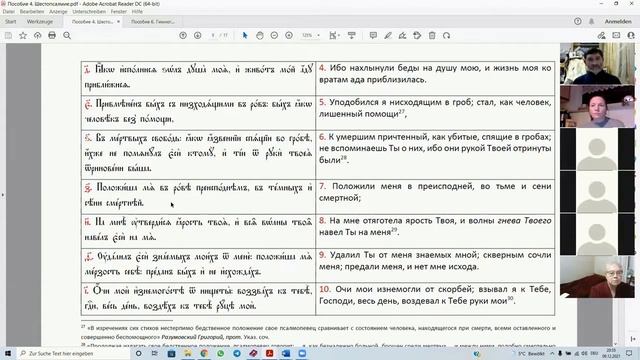Close the first document tab
The height and width of the screenshot is (360, 640).
tap(118, 22)
